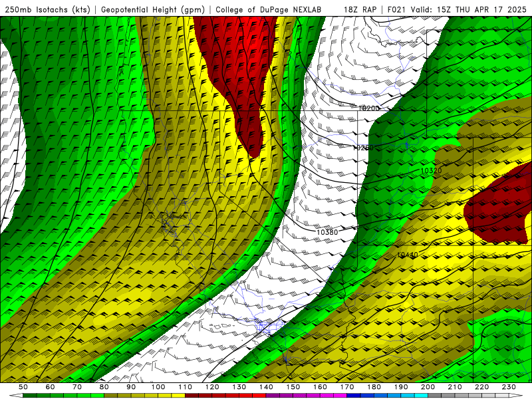This screenshot has width=532, height=399.
Task: Click the 230 value on the color scale
Action: point(509,387)
